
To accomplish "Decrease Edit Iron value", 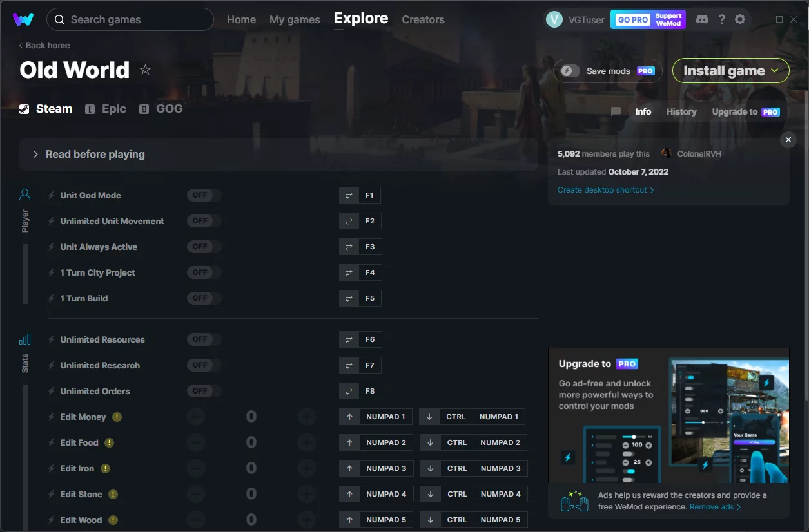I will pos(196,468).
